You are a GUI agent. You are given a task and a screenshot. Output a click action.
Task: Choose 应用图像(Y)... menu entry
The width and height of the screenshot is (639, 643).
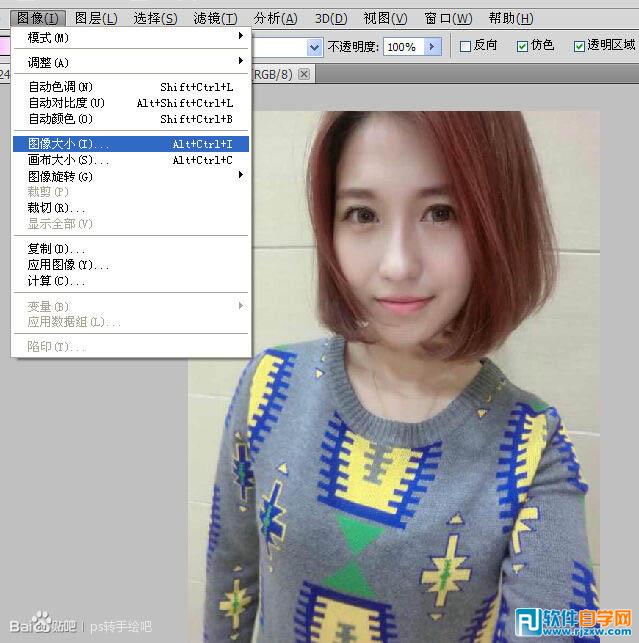[x=131, y=265]
